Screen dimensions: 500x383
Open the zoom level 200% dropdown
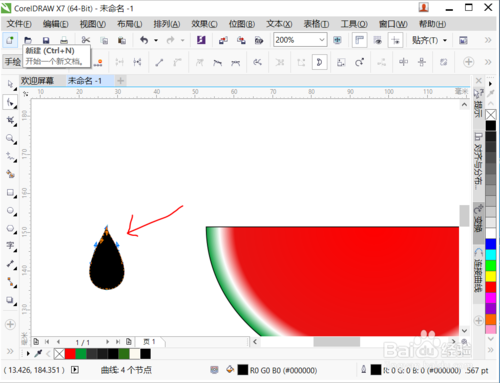(x=322, y=40)
